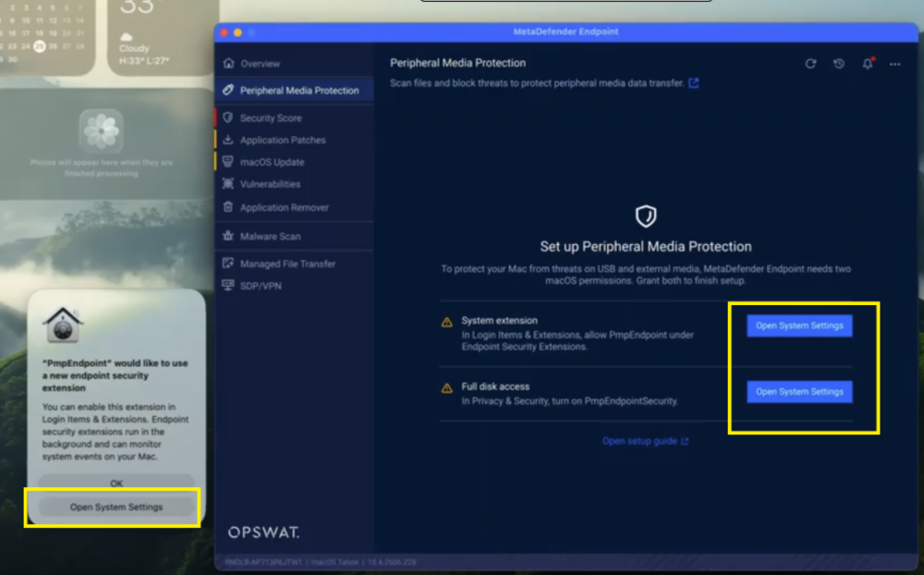Click OK in PmpEndpoint dialog

click(x=116, y=483)
